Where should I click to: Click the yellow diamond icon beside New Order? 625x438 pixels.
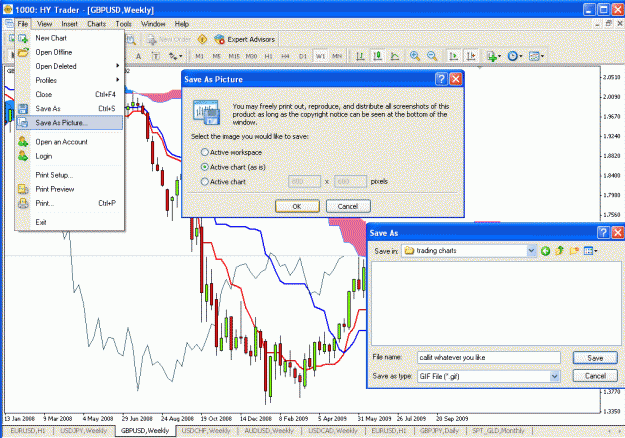202,39
